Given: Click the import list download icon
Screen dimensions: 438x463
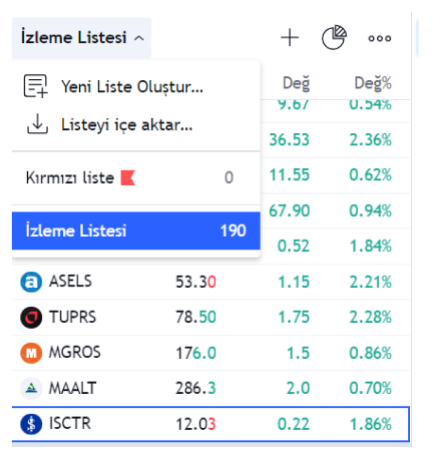Looking at the screenshot, I should 37,124.
